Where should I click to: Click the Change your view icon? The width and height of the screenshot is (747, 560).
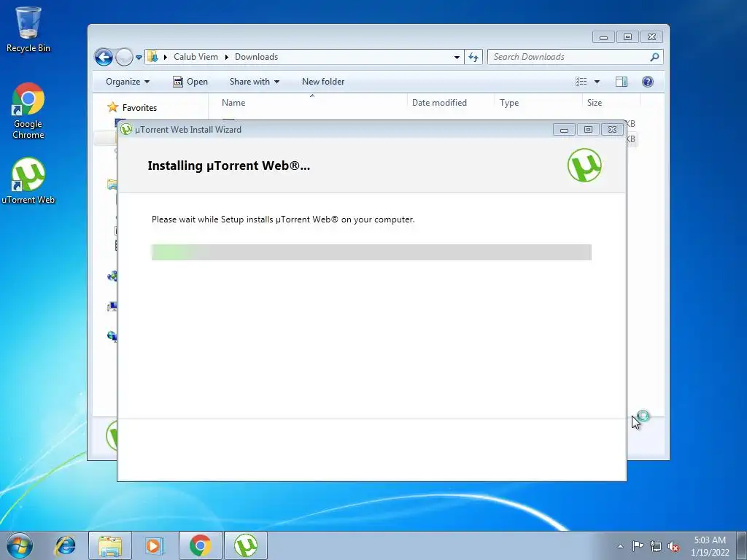point(581,82)
